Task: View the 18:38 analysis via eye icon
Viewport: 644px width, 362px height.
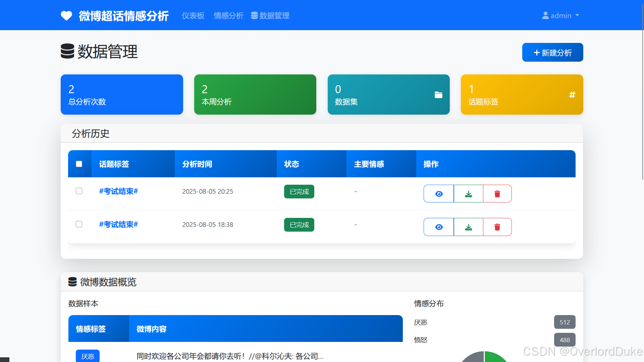Action: [x=439, y=227]
